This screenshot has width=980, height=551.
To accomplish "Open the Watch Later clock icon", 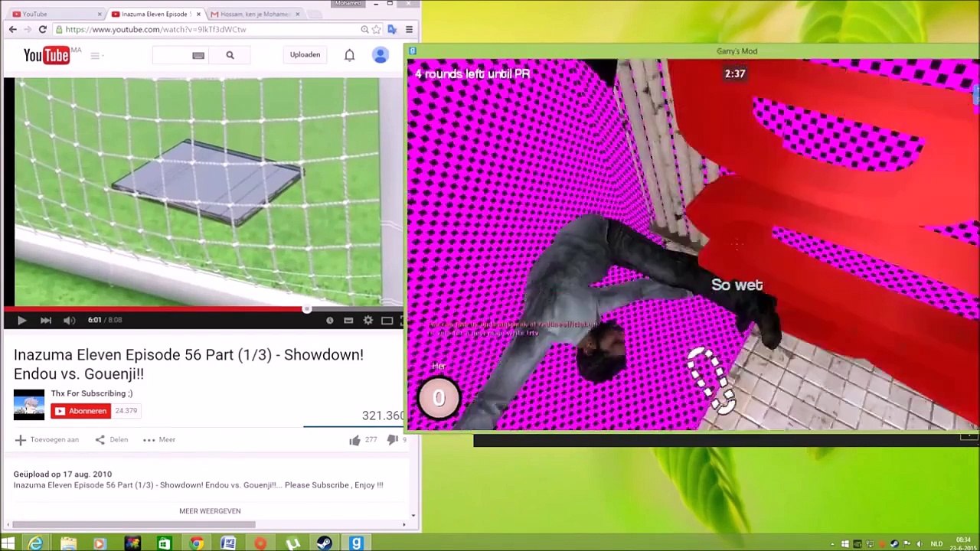I will tap(329, 321).
